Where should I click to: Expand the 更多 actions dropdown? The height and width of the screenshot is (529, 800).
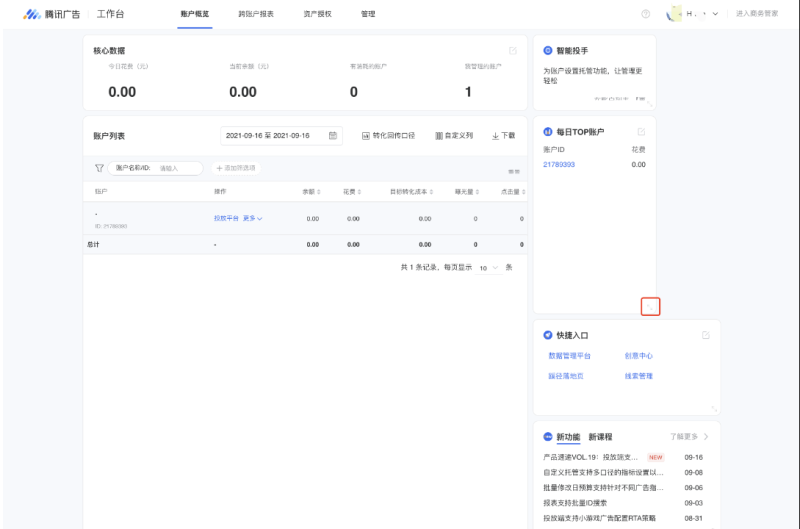(x=253, y=218)
